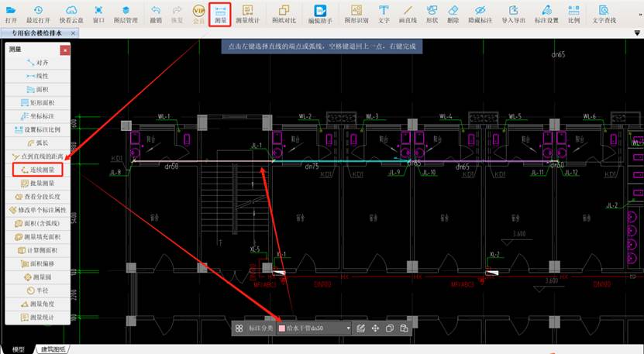Choose 弧长 arc length measurement
644x354 pixels.
(38, 143)
